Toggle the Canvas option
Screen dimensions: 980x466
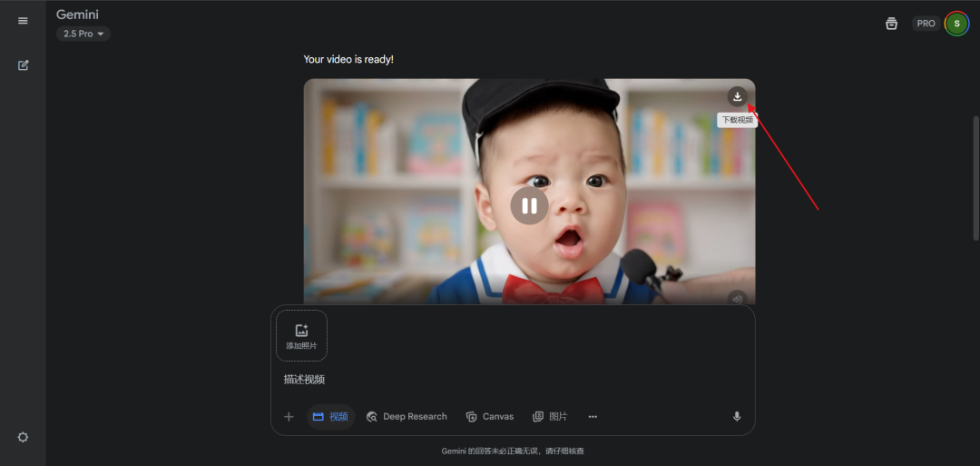[490, 417]
